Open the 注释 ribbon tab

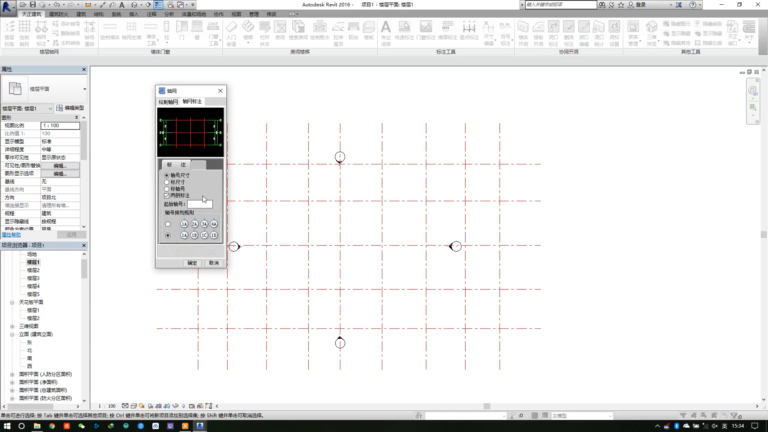pyautogui.click(x=151, y=14)
